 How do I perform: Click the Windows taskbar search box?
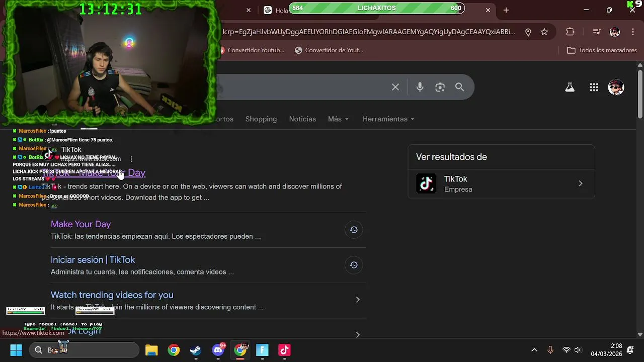click(84, 350)
